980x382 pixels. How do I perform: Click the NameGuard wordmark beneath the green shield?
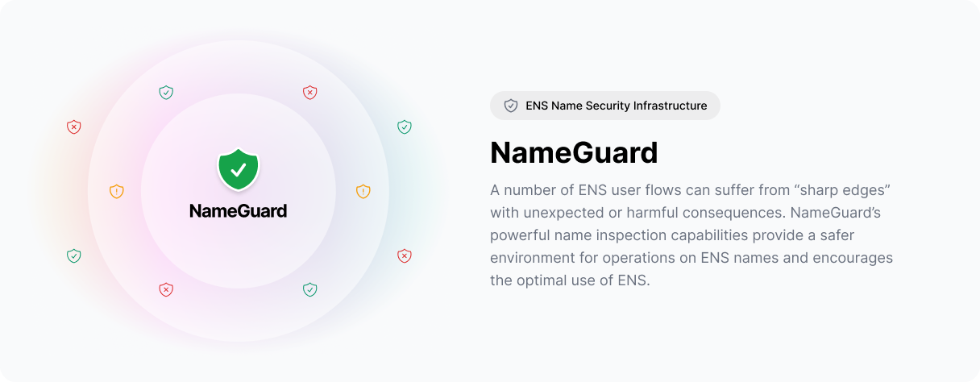point(239,211)
